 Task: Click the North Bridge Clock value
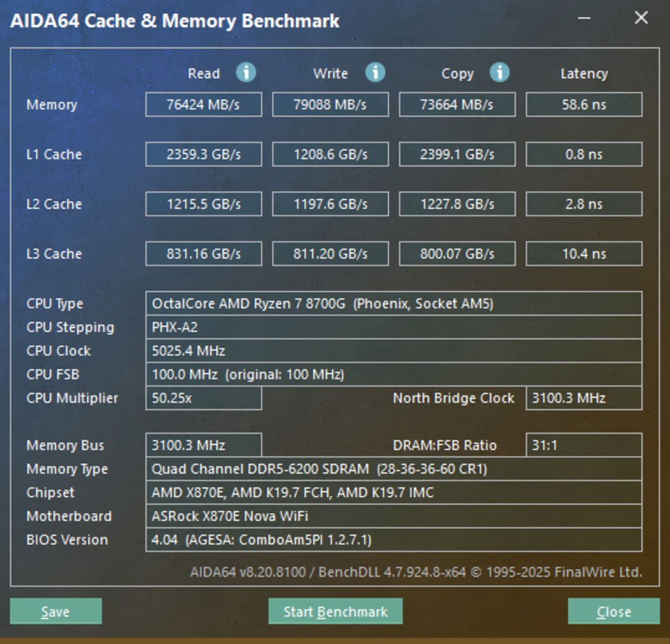pos(584,398)
